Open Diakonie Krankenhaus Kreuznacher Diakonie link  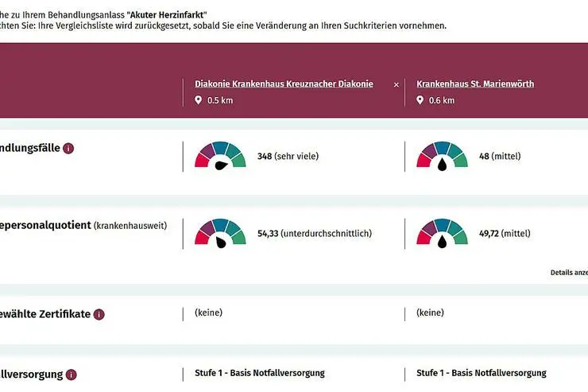click(284, 84)
